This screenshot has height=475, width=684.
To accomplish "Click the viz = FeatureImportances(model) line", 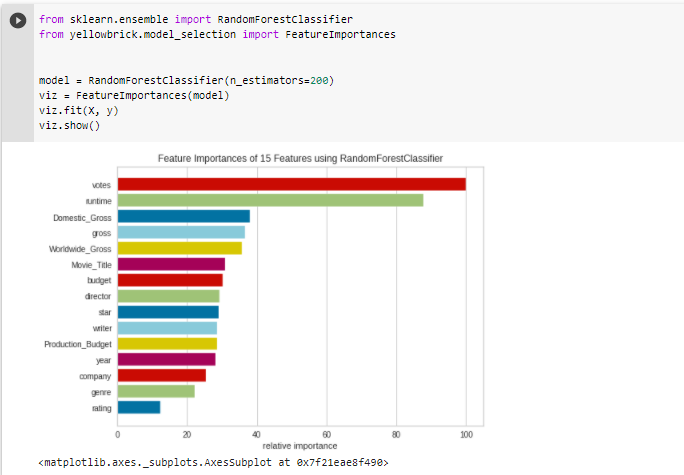I will [x=134, y=96].
